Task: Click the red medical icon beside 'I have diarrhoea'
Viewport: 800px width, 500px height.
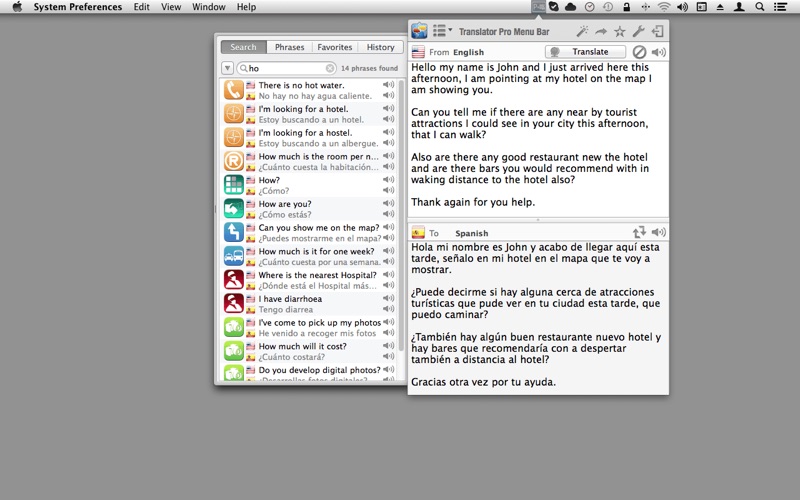Action: tap(234, 304)
